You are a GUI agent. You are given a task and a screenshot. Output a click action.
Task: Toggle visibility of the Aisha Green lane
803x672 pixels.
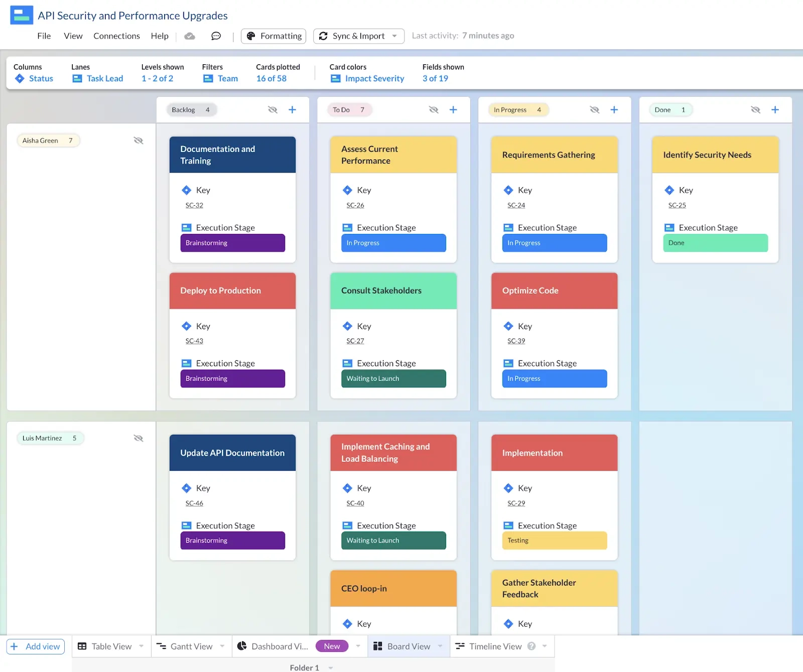(139, 141)
